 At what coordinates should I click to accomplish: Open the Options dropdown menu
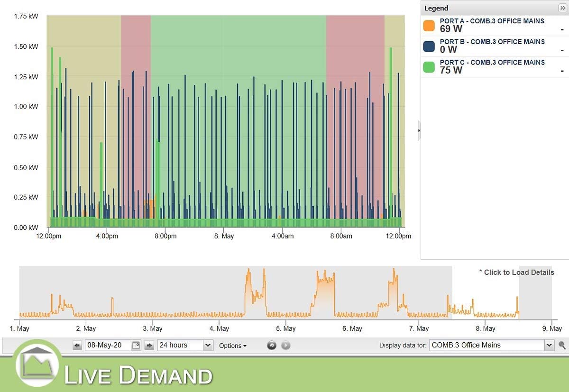coord(233,345)
